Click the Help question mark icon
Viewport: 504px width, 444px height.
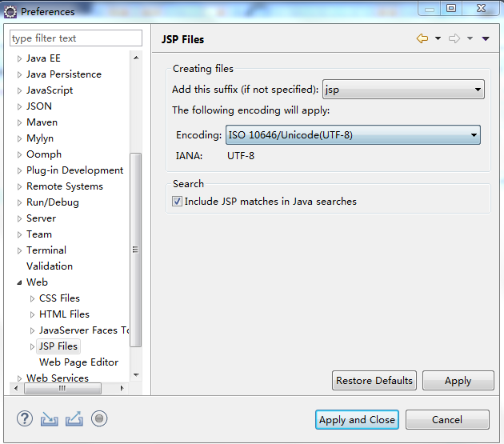[x=25, y=418]
